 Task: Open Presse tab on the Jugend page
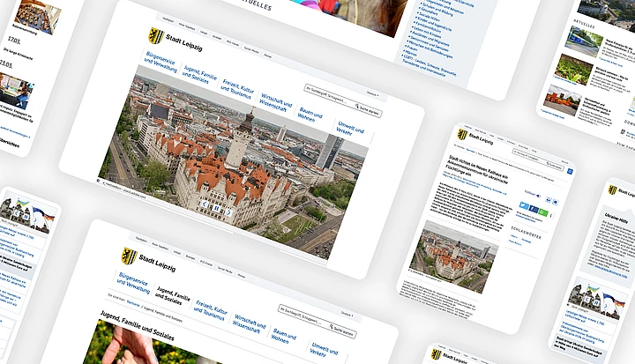pyautogui.click(x=241, y=275)
